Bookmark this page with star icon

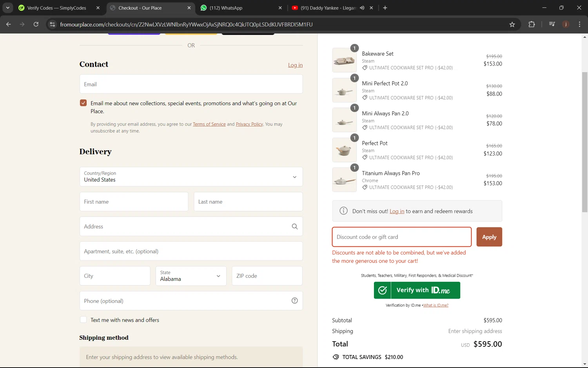pyautogui.click(x=512, y=24)
